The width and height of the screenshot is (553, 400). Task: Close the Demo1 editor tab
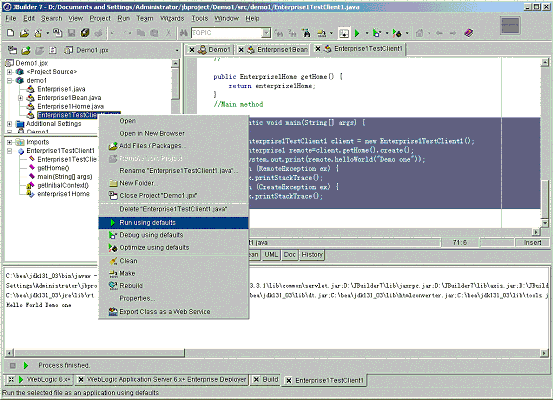point(192,50)
